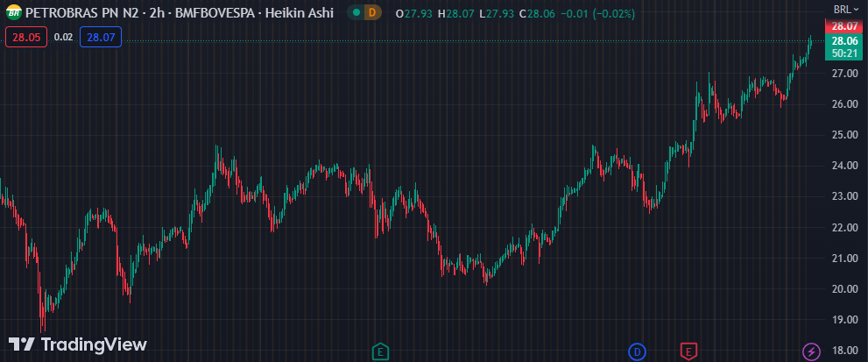Click the 28.06 current price label
The height and width of the screenshot is (362, 868).
844,41
